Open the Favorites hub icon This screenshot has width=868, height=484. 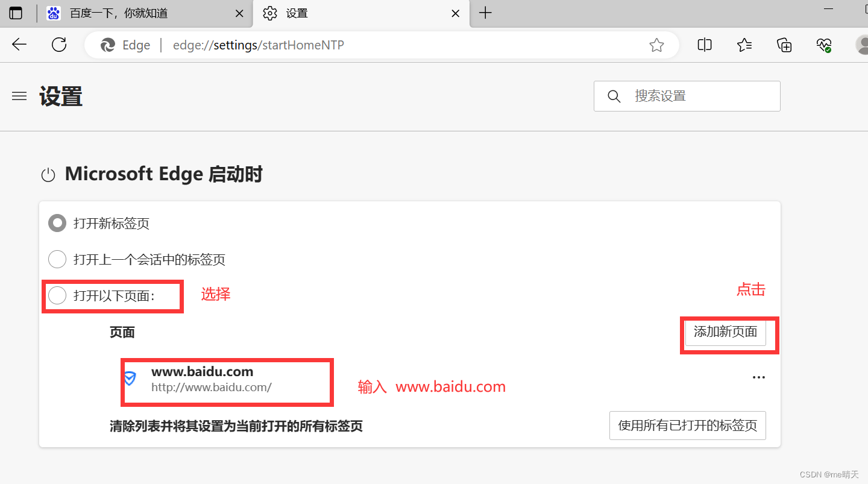coord(744,45)
